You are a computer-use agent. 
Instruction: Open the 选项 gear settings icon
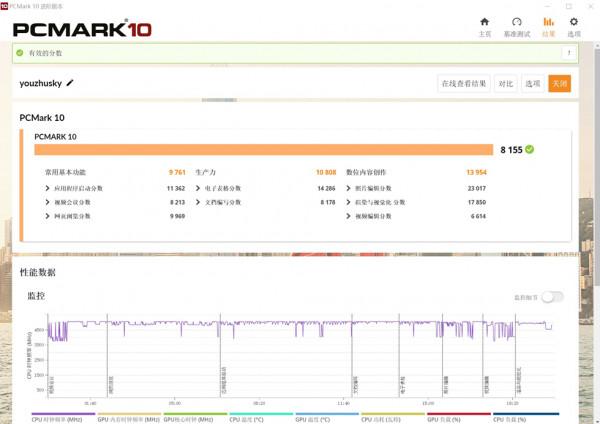click(x=574, y=22)
